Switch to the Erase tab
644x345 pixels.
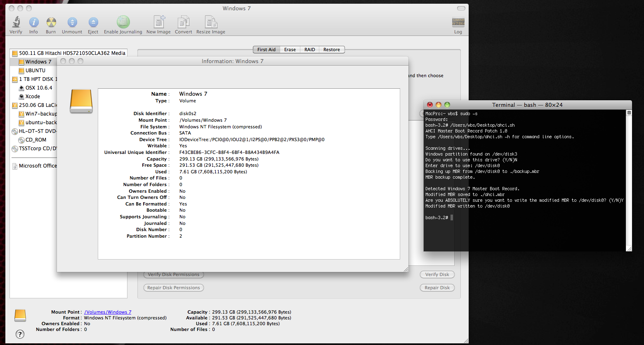290,50
